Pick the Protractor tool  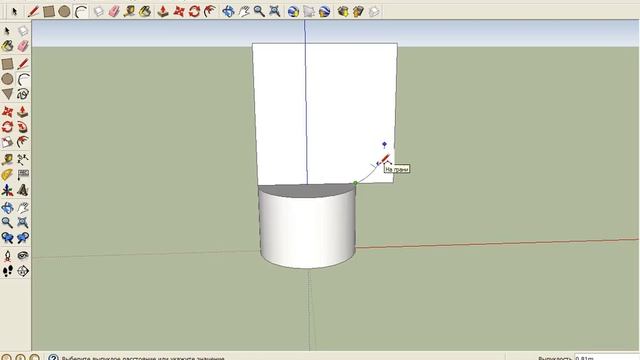coord(7,175)
